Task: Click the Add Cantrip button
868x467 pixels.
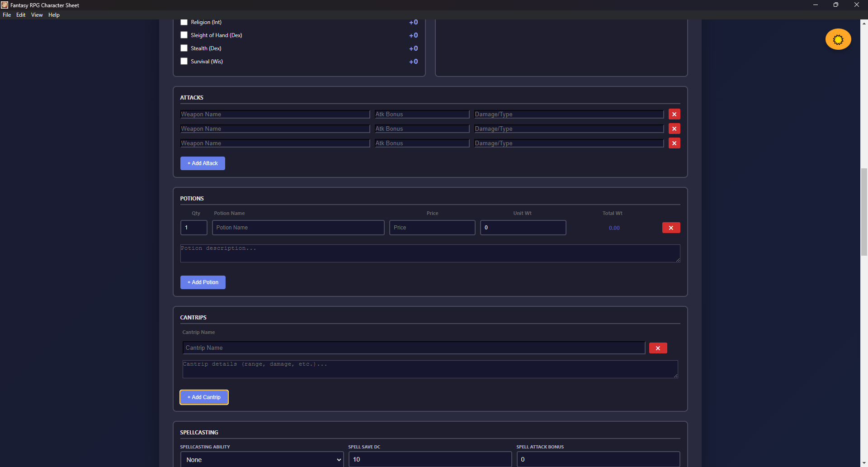Action: 204,397
